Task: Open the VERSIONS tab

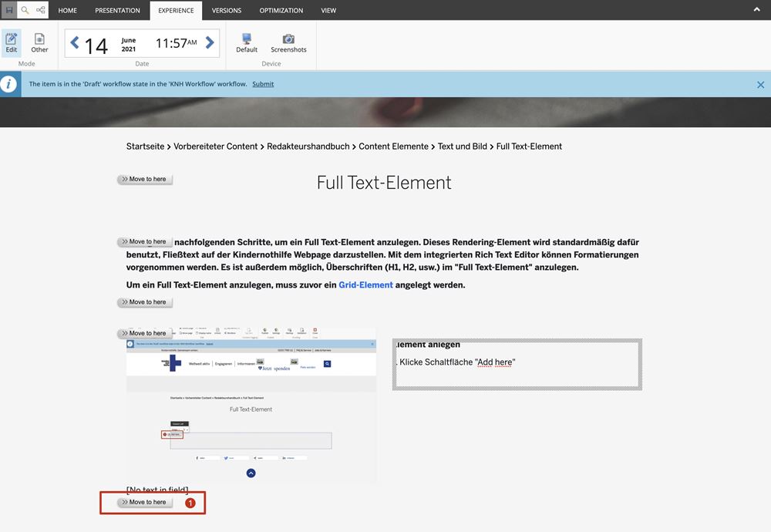Action: coord(227,11)
